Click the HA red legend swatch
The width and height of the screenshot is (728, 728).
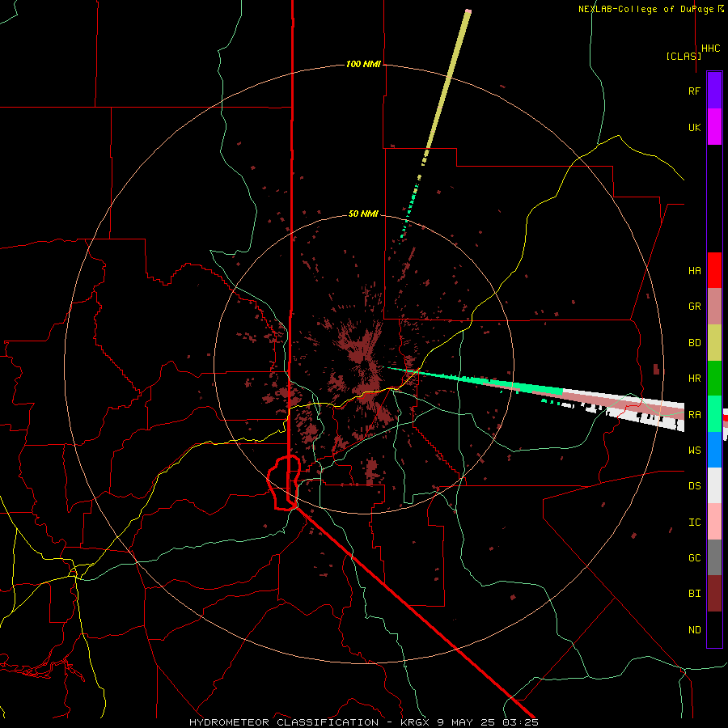714,270
